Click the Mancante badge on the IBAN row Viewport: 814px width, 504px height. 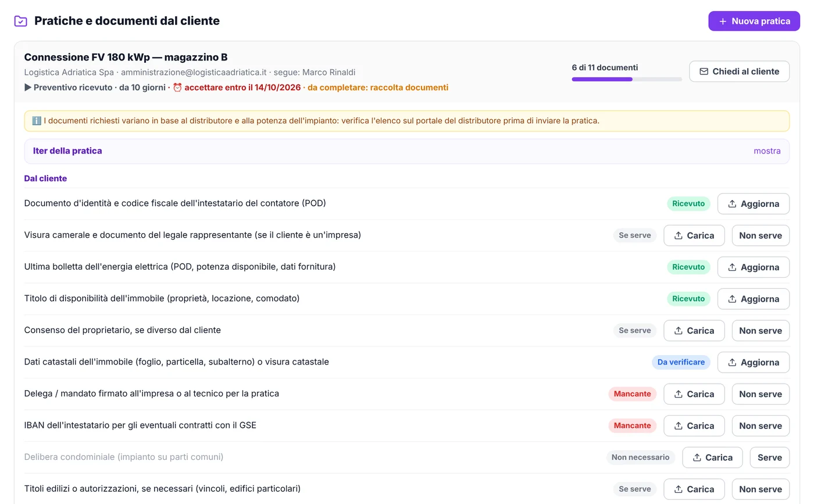[633, 426]
